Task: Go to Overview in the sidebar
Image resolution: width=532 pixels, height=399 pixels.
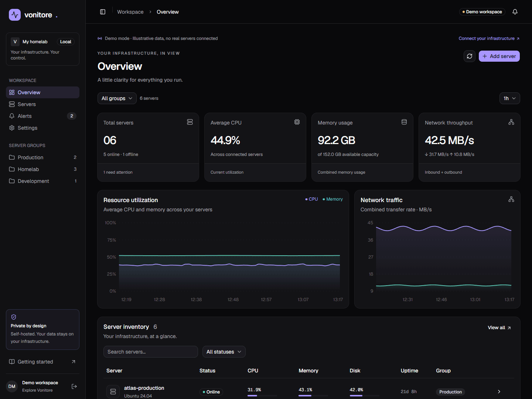Action: point(43,92)
